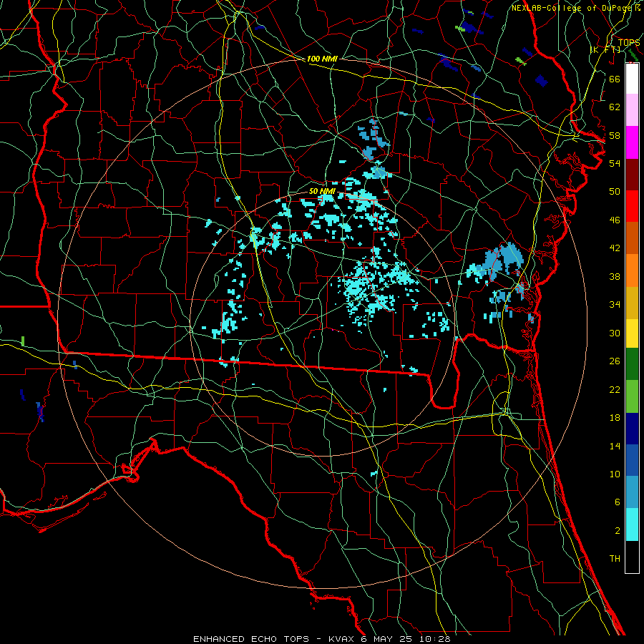This screenshot has height=644, width=644.
Task: Click the 'TOPS' legend title
Action: click(629, 42)
